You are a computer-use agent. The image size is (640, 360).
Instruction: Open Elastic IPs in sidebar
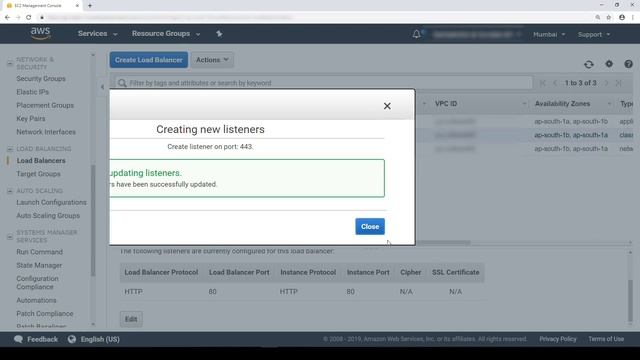[x=33, y=92]
